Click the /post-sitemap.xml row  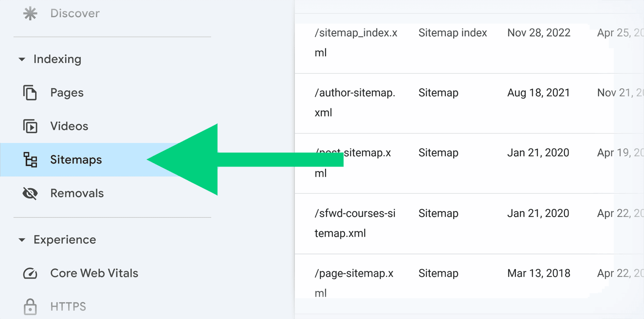(x=353, y=162)
